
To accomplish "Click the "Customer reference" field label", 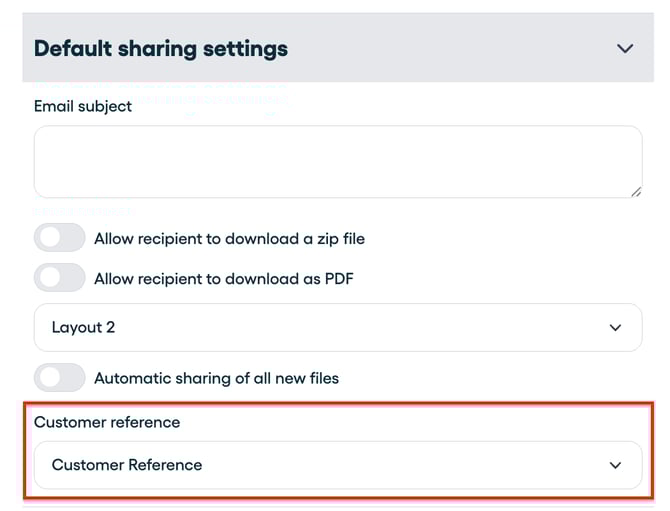I will 107,422.
